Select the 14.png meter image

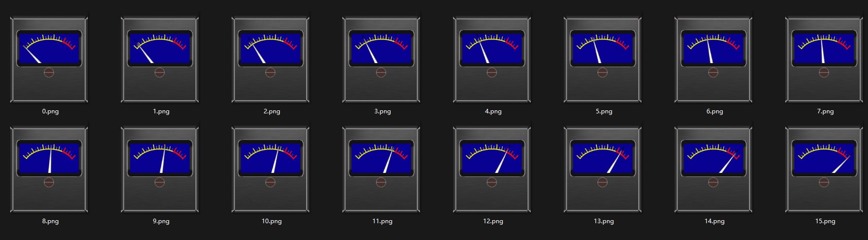click(714, 169)
